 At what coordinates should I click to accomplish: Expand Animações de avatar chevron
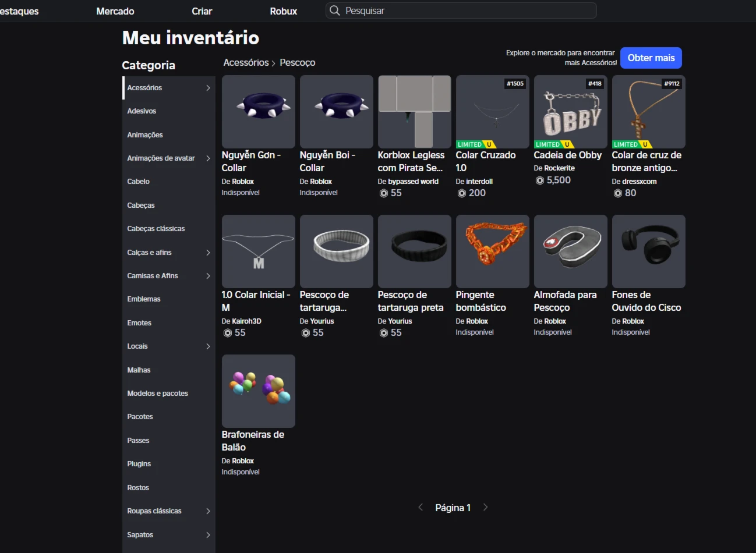point(208,158)
